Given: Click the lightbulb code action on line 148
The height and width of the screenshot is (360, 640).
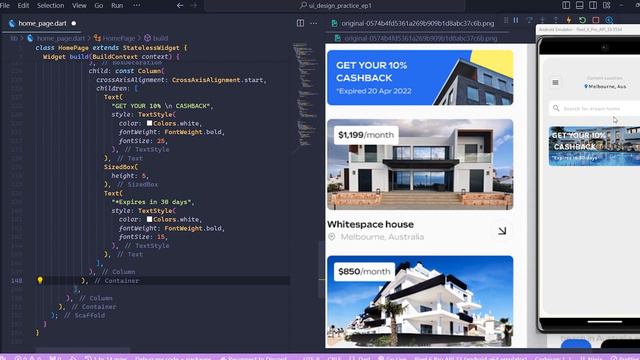Looking at the screenshot, I should click(x=40, y=280).
